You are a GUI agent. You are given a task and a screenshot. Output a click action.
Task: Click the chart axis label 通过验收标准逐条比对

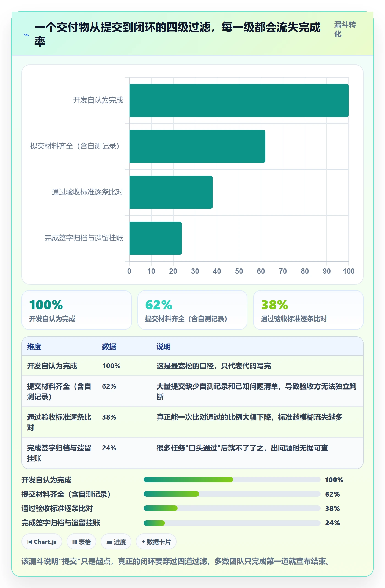(87, 192)
